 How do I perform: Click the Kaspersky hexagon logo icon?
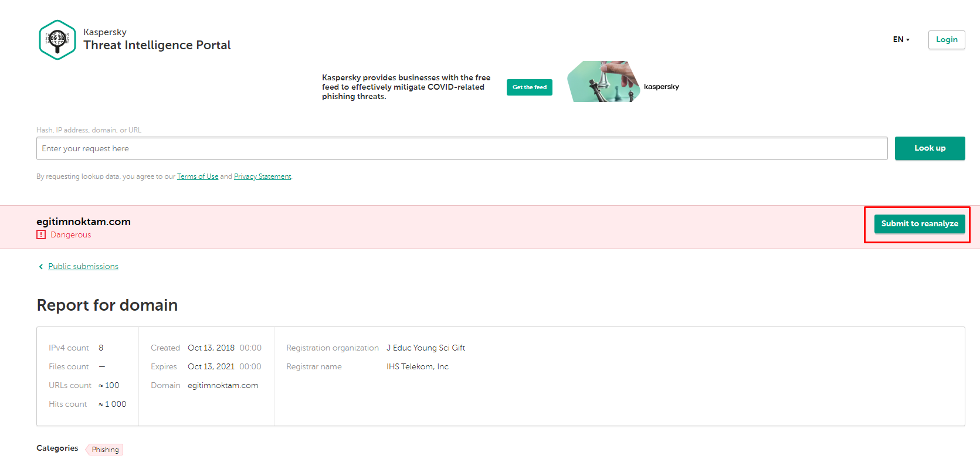point(57,40)
